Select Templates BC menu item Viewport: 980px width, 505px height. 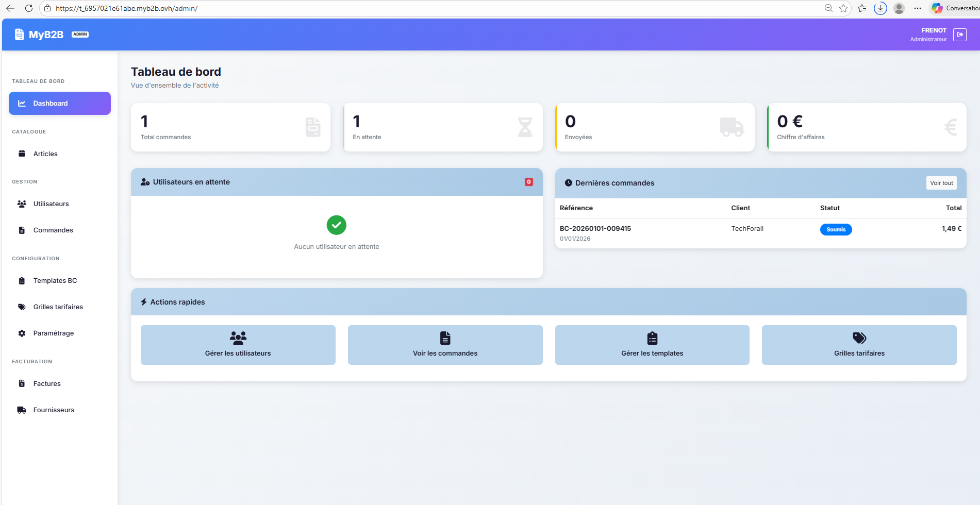(x=55, y=280)
